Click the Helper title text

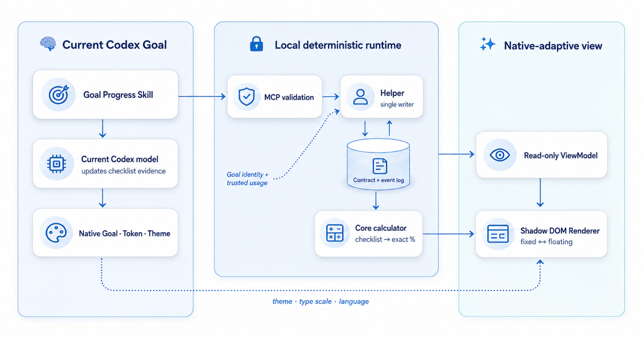click(x=392, y=93)
